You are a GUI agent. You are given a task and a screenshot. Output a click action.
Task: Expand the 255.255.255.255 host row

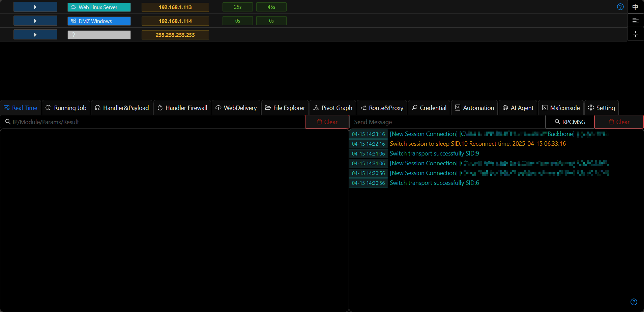35,35
